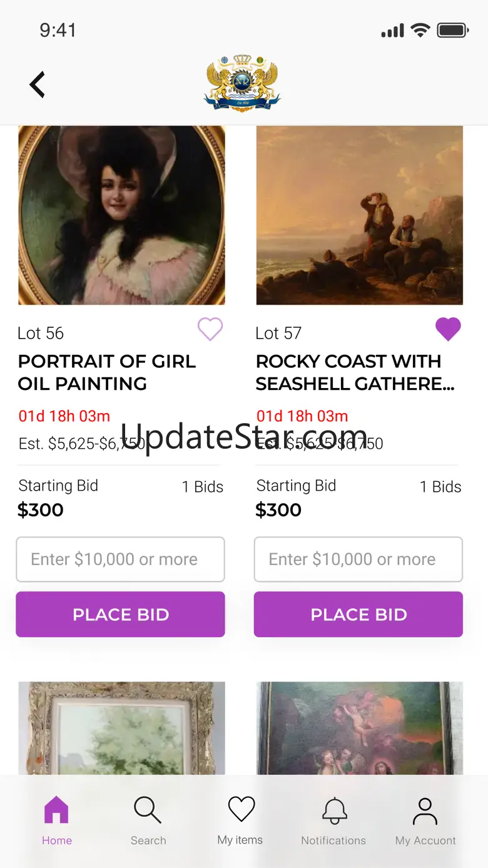Open the cherubs painting thumbnail
The image size is (488, 868).
(360, 729)
